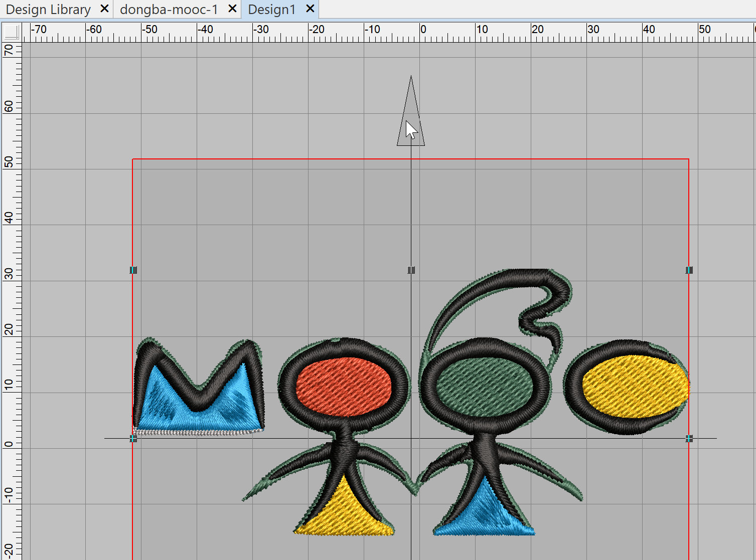This screenshot has width=756, height=560.
Task: Click the ruler origin corner box
Action: (x=11, y=32)
